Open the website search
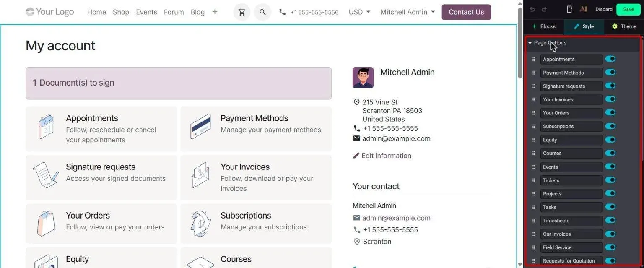Viewport: 644px width, 268px height. click(x=262, y=12)
